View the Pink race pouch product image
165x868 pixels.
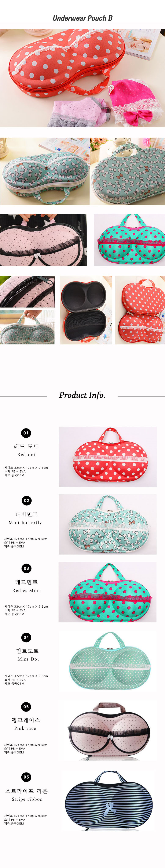coord(108,731)
